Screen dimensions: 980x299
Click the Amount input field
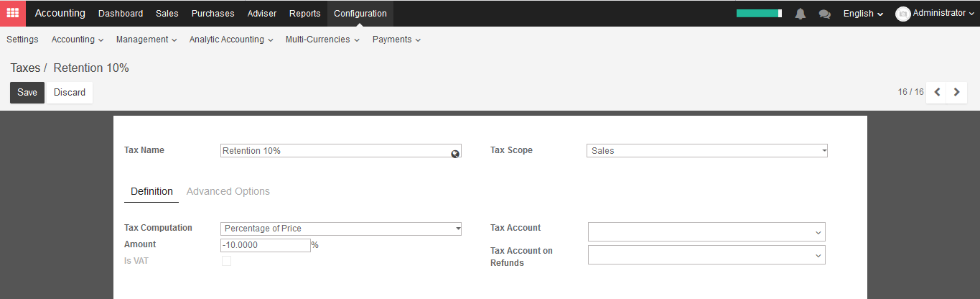pyautogui.click(x=266, y=245)
